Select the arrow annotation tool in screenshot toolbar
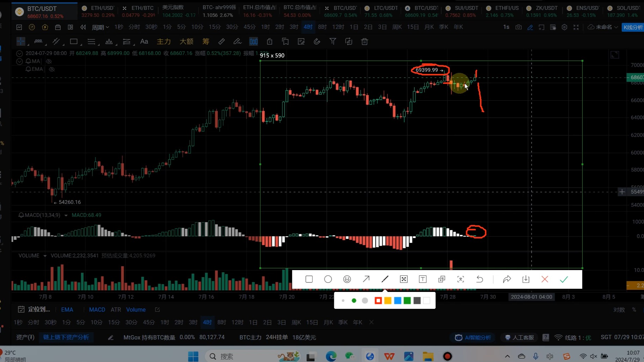 tap(366, 279)
